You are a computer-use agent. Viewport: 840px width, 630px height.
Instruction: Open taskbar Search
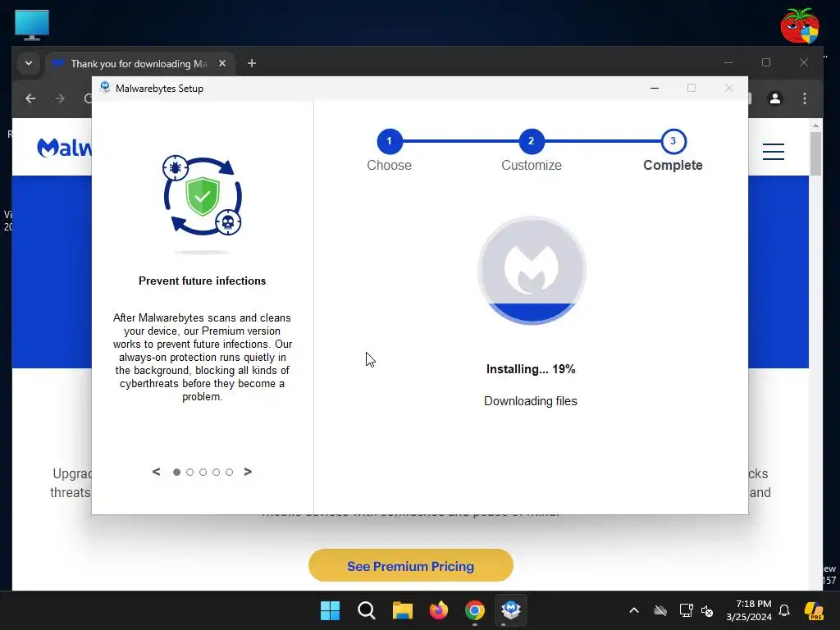pyautogui.click(x=367, y=610)
